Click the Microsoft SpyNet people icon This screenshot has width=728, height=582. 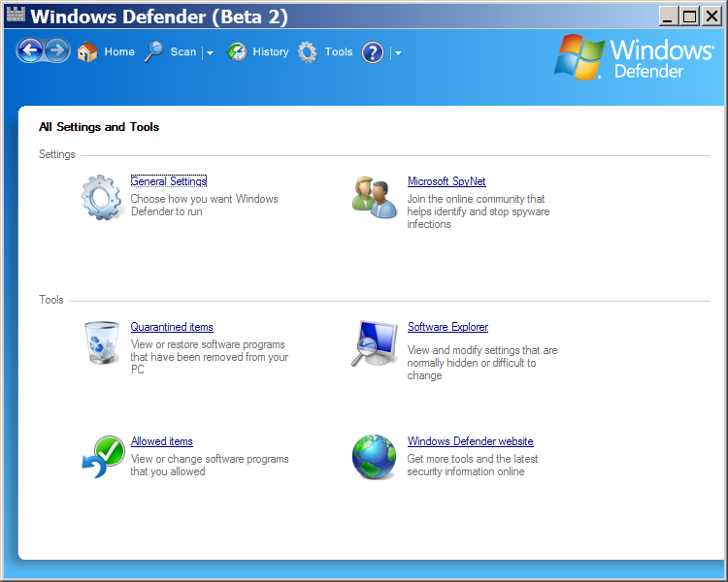coord(375,197)
